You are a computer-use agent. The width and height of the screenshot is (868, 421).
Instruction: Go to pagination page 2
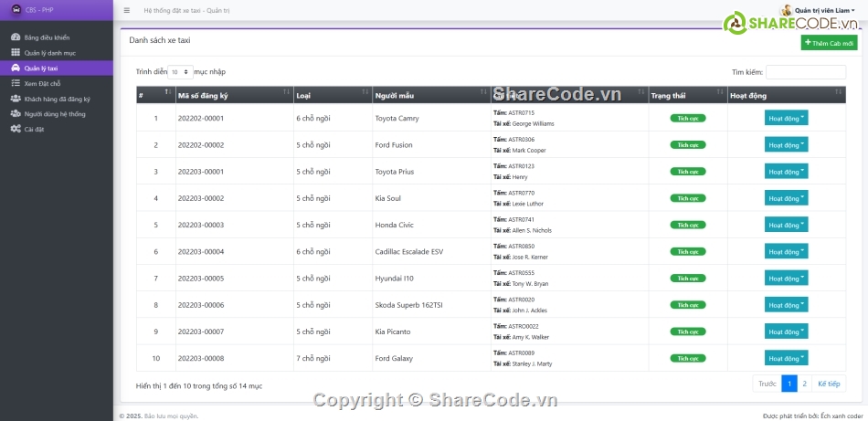804,384
